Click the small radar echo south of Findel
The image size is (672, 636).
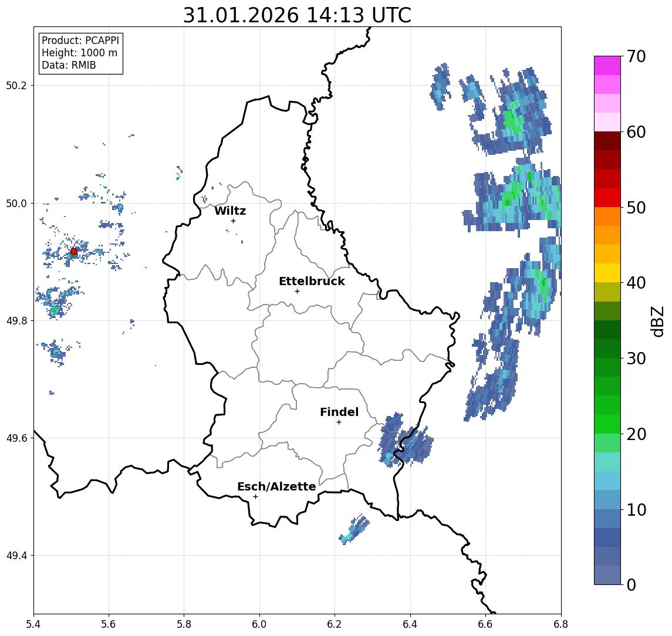click(x=354, y=530)
